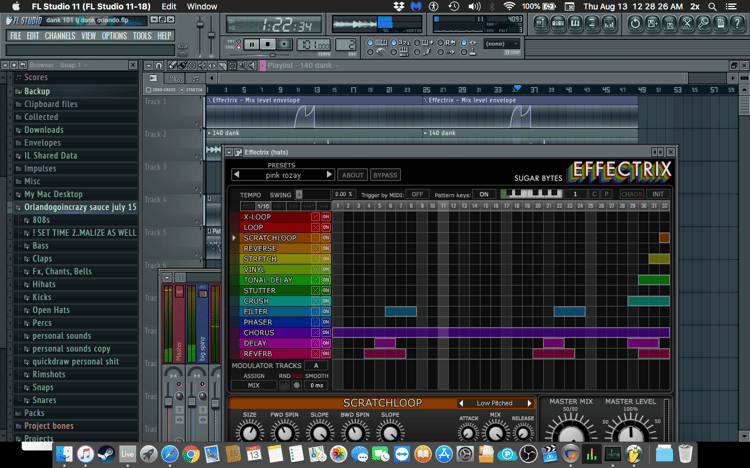Click the Effectrix BYPASS button
The height and width of the screenshot is (468, 750).
coord(385,175)
